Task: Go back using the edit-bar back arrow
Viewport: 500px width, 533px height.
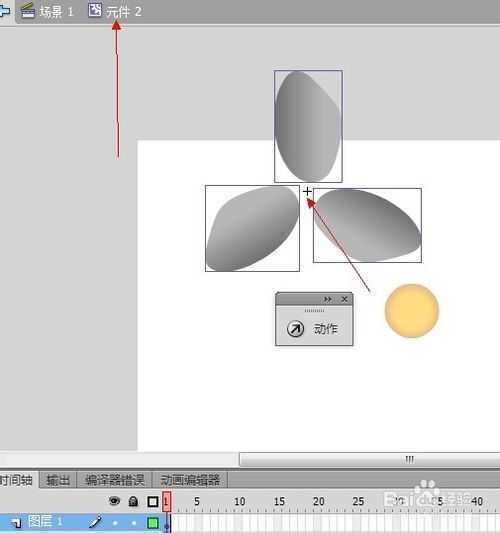Action: (x=5, y=11)
